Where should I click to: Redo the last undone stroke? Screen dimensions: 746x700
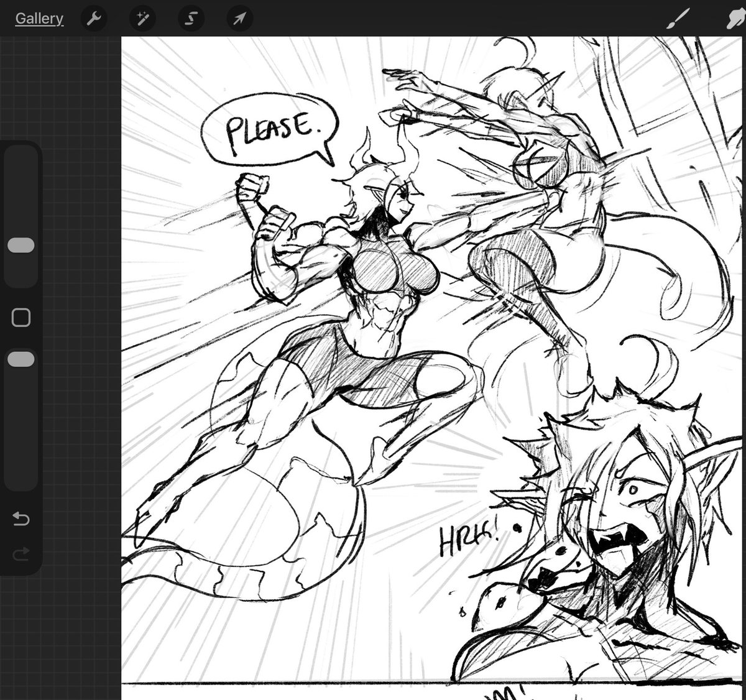coord(21,554)
